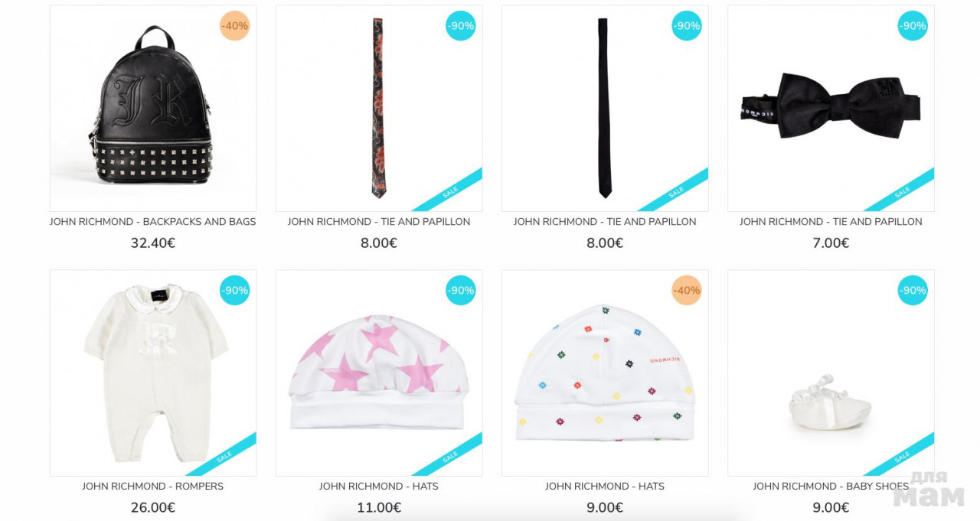
Task: Open the studded black backpack image
Action: (153, 109)
